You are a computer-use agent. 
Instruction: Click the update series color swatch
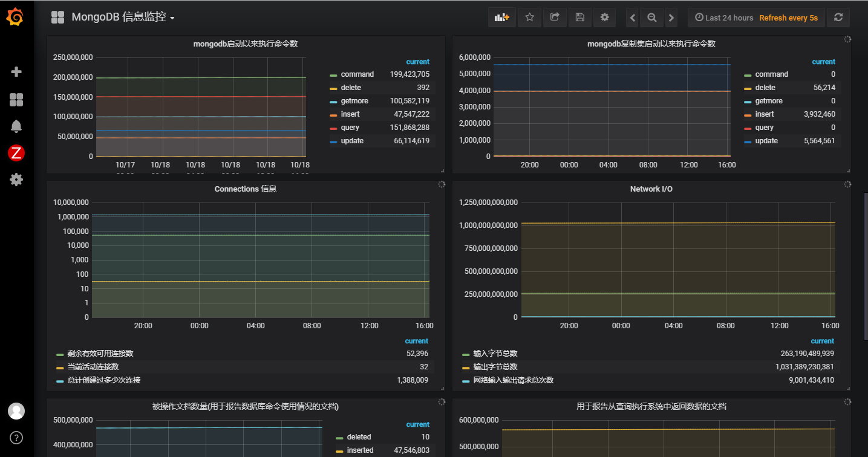pyautogui.click(x=333, y=141)
